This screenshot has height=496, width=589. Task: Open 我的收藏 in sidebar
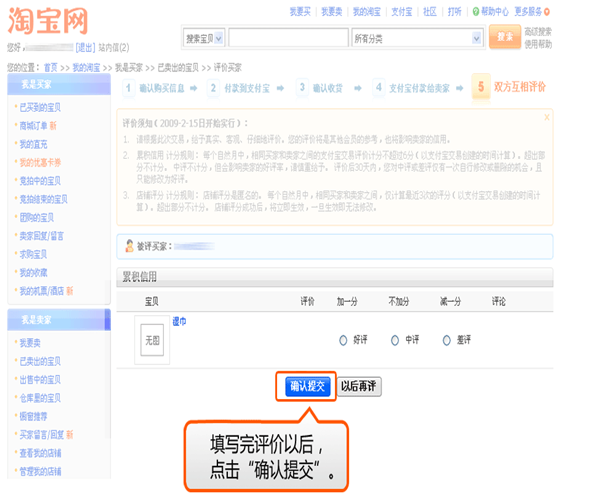[33, 273]
